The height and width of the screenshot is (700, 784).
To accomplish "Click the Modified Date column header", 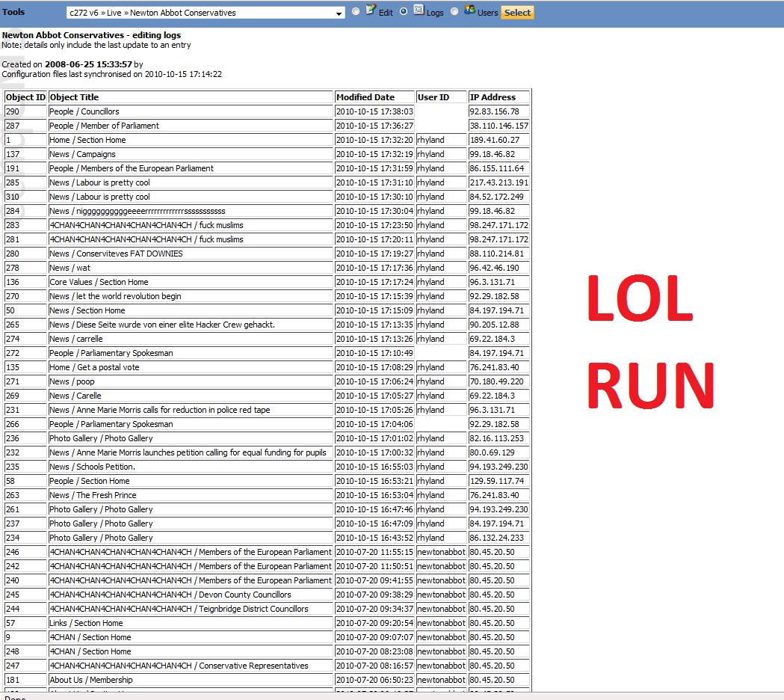I will (x=374, y=97).
